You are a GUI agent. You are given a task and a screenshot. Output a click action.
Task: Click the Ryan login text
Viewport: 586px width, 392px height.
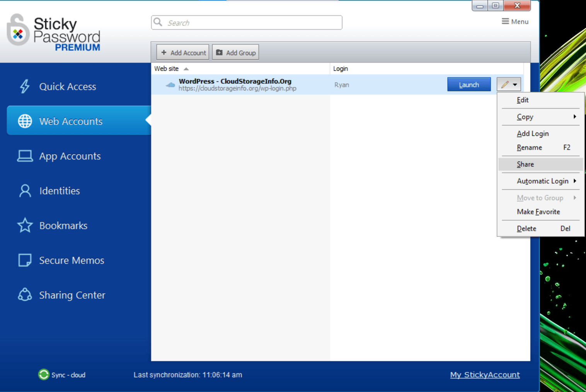342,85
